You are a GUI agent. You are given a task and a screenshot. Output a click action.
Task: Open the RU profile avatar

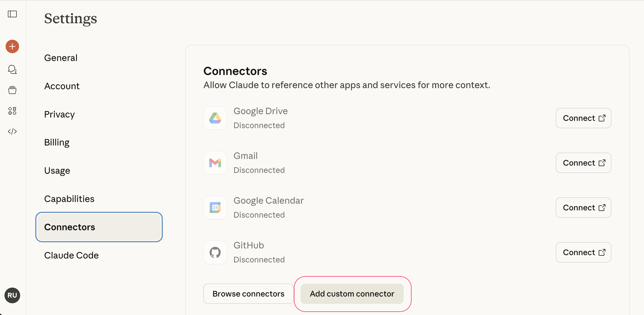[x=12, y=295]
